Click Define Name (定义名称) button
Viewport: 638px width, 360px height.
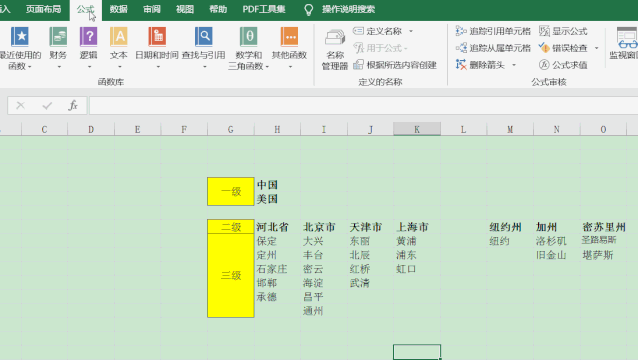click(x=377, y=31)
